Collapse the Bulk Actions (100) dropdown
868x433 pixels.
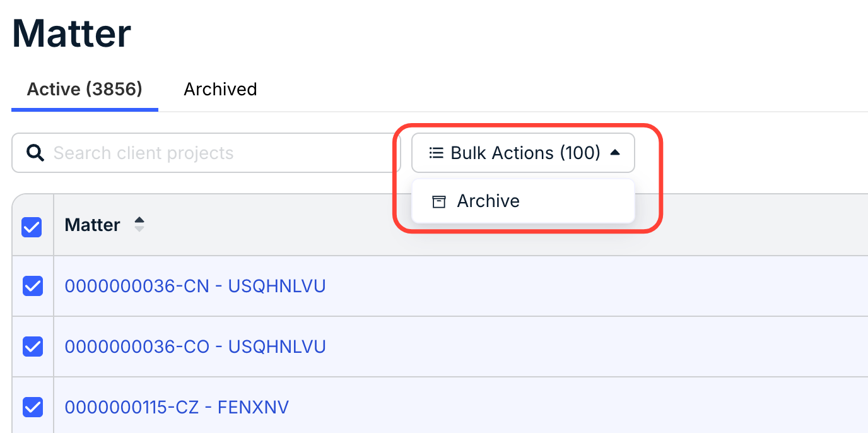pyautogui.click(x=523, y=153)
